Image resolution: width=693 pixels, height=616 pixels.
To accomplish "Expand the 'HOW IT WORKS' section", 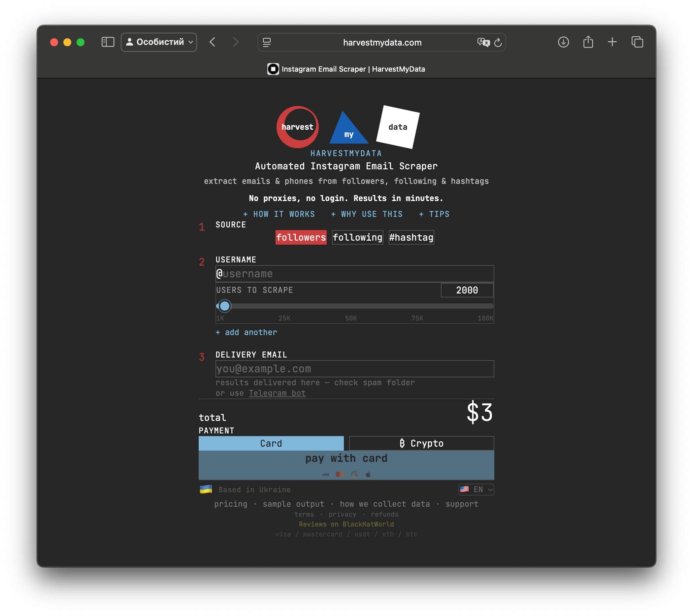I will point(280,214).
